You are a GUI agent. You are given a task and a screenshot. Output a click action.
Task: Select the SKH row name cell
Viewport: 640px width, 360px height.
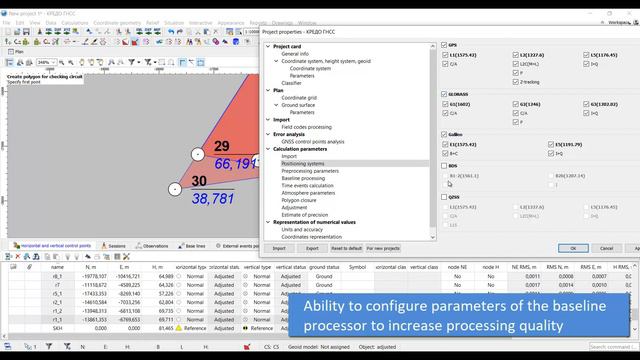coord(58,328)
